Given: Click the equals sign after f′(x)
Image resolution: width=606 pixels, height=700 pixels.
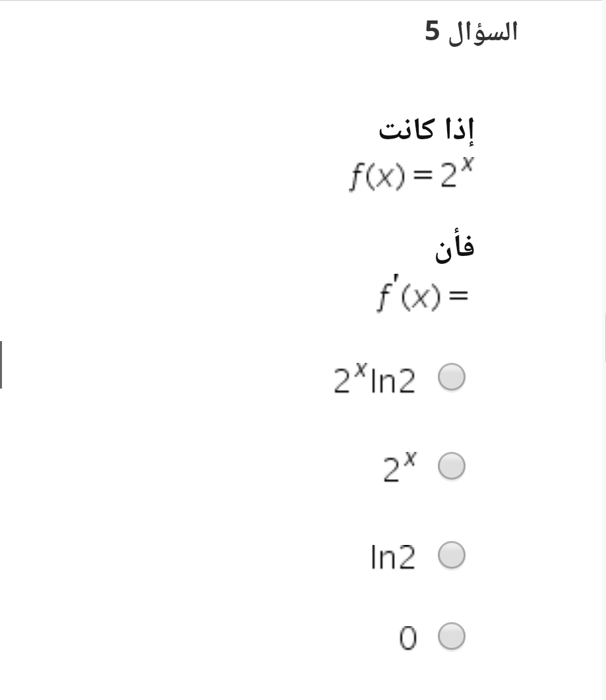Looking at the screenshot, I should [458, 296].
